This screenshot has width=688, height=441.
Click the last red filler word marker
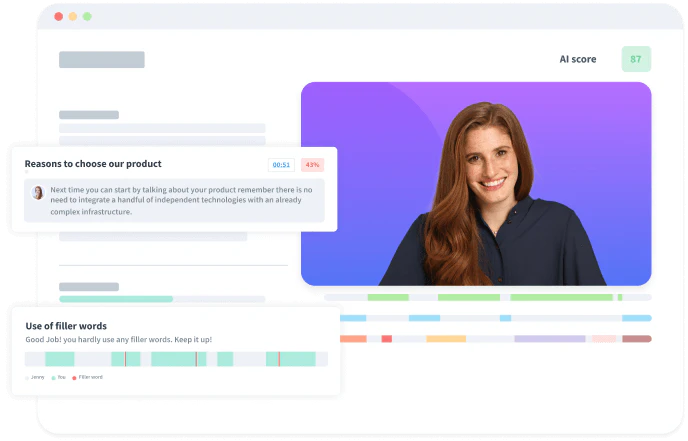tap(279, 359)
